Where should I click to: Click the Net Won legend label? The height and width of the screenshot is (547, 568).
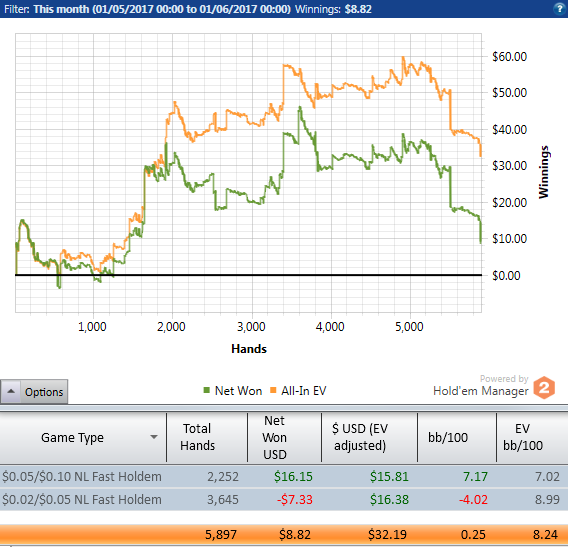[238, 391]
